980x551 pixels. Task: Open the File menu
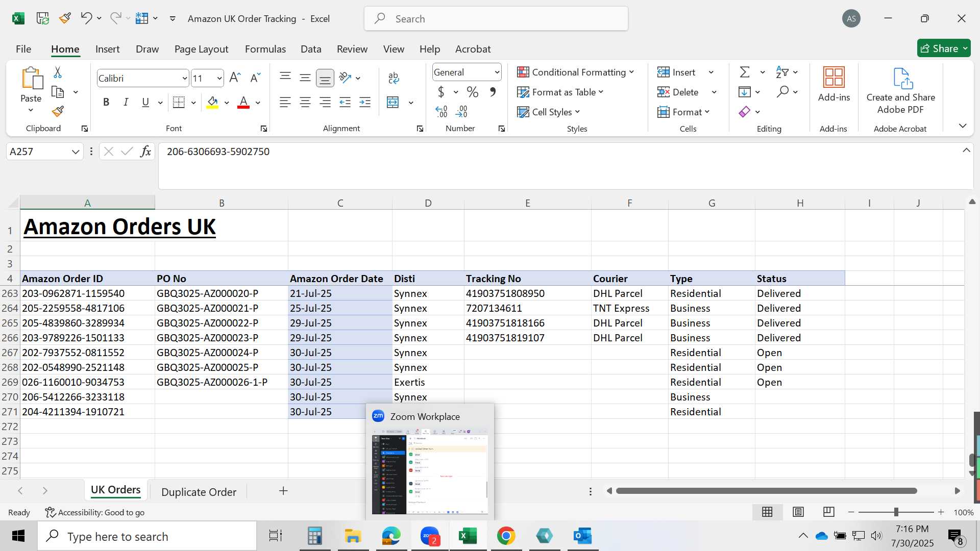point(23,49)
